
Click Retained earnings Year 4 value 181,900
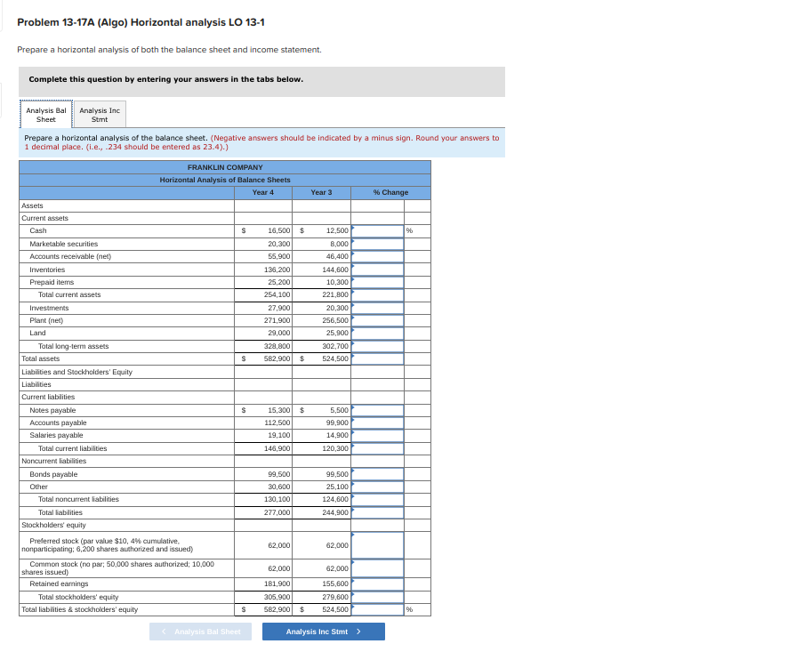[x=277, y=584]
